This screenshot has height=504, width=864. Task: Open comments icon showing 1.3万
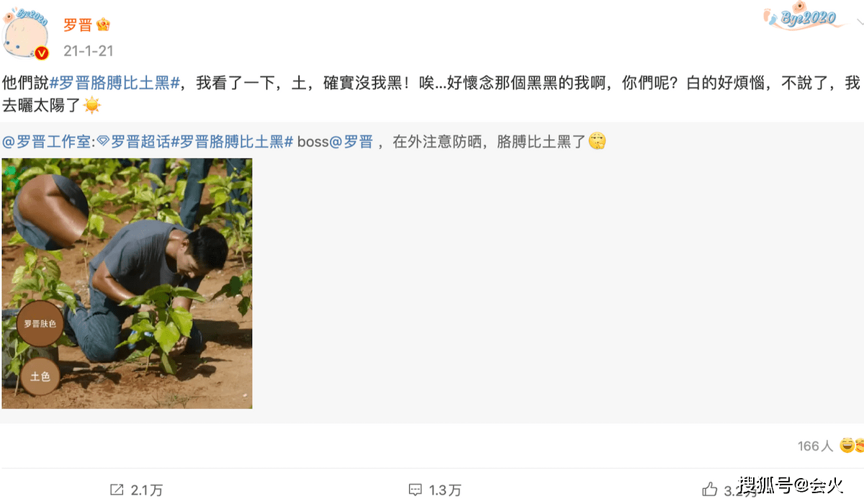pos(415,490)
